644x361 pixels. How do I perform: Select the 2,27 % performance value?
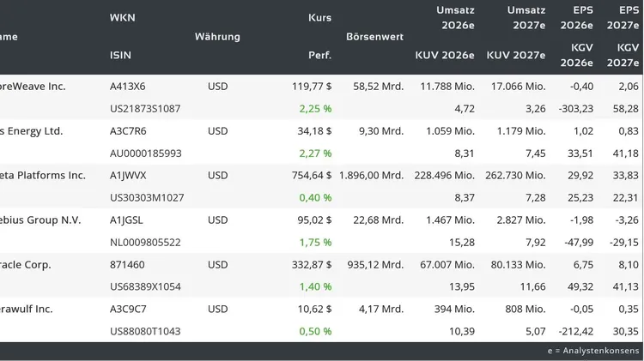(x=315, y=153)
